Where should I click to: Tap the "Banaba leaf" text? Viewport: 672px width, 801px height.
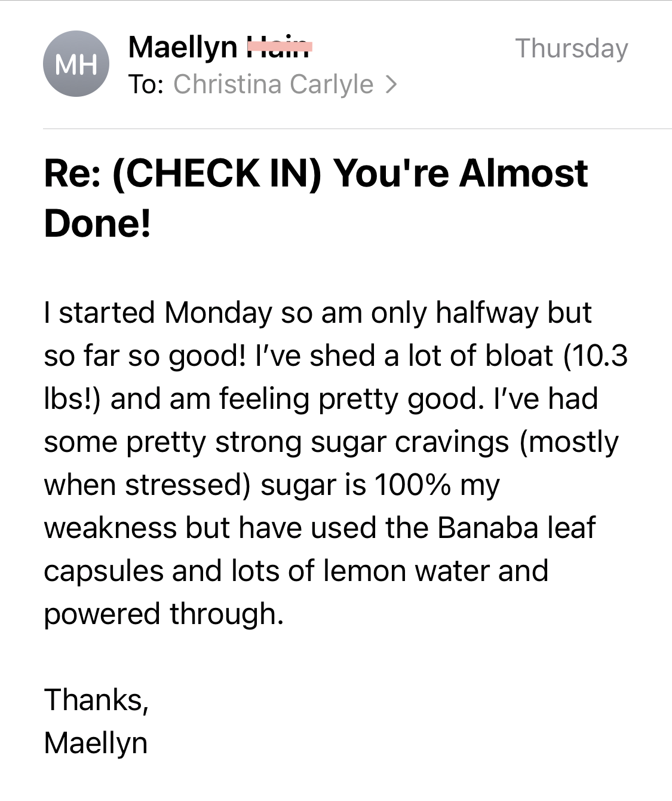pos(516,528)
